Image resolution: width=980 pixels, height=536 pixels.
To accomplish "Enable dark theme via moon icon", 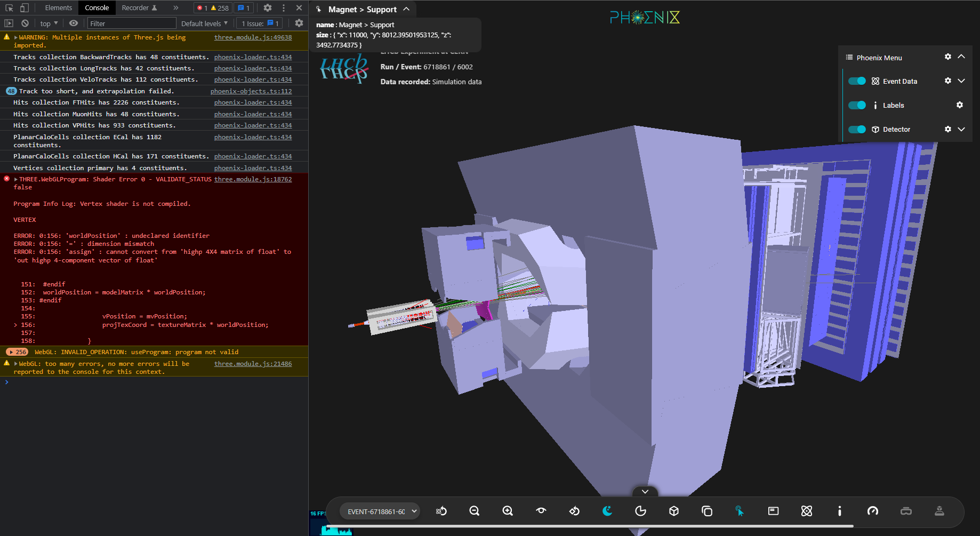I will pyautogui.click(x=607, y=510).
